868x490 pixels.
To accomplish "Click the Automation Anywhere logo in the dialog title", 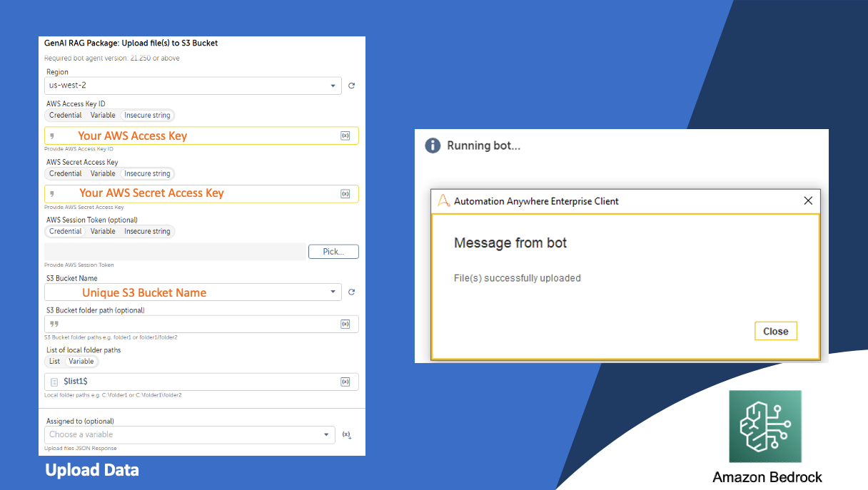I will tap(444, 201).
